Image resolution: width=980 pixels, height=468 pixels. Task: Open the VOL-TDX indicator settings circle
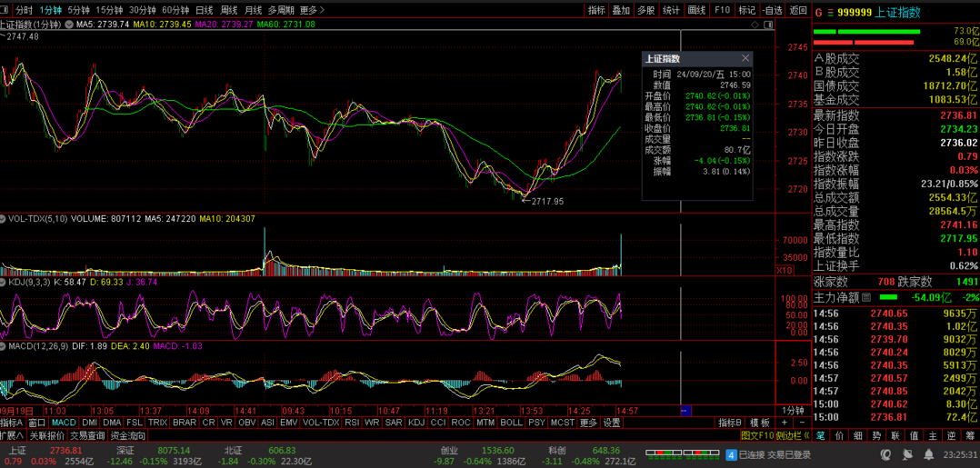(x=3, y=219)
